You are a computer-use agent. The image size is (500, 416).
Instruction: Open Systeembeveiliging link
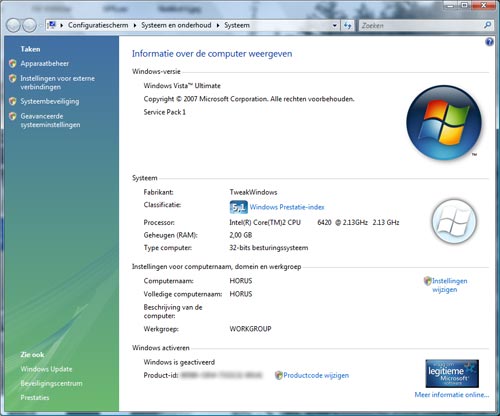pyautogui.click(x=50, y=101)
